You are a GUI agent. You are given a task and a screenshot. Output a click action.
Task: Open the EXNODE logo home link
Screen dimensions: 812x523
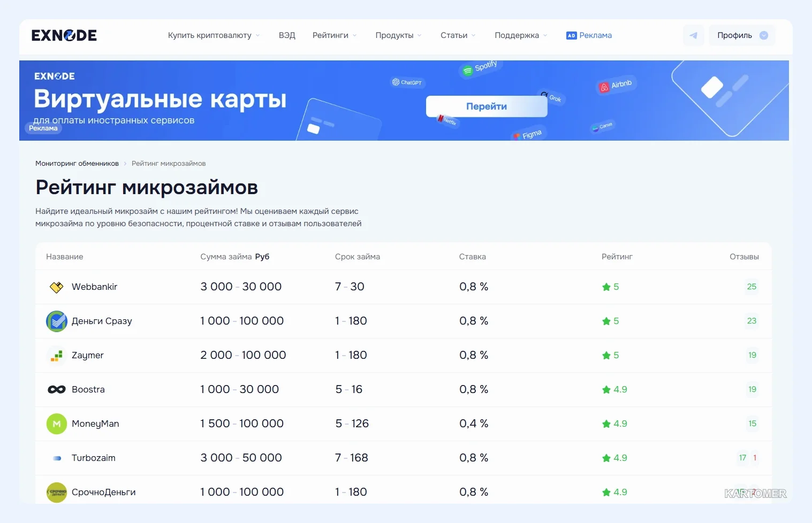point(64,35)
